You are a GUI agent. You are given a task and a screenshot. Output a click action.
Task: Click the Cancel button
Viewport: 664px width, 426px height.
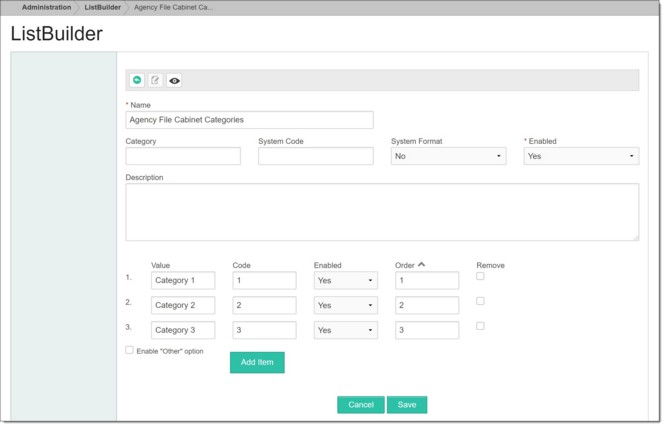tap(361, 405)
